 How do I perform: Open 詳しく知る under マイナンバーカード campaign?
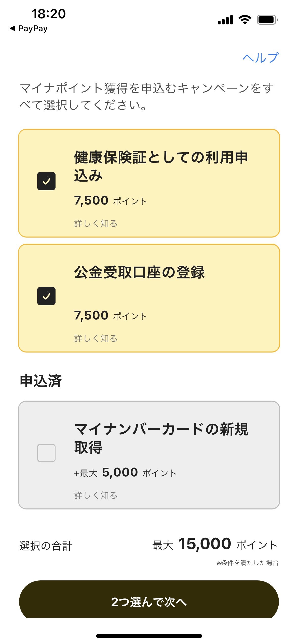pos(96,495)
